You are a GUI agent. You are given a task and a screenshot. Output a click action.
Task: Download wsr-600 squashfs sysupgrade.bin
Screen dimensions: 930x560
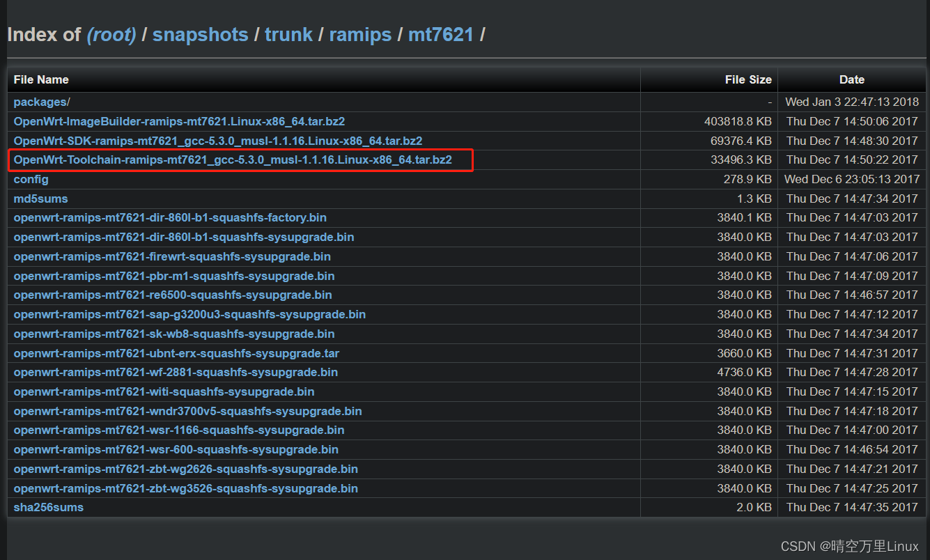(x=176, y=449)
